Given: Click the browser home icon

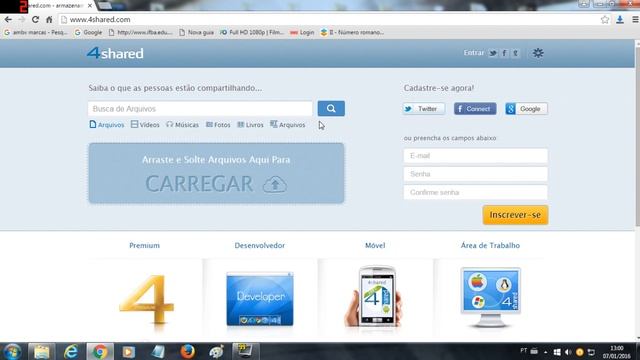Looking at the screenshot, I should point(49,19).
